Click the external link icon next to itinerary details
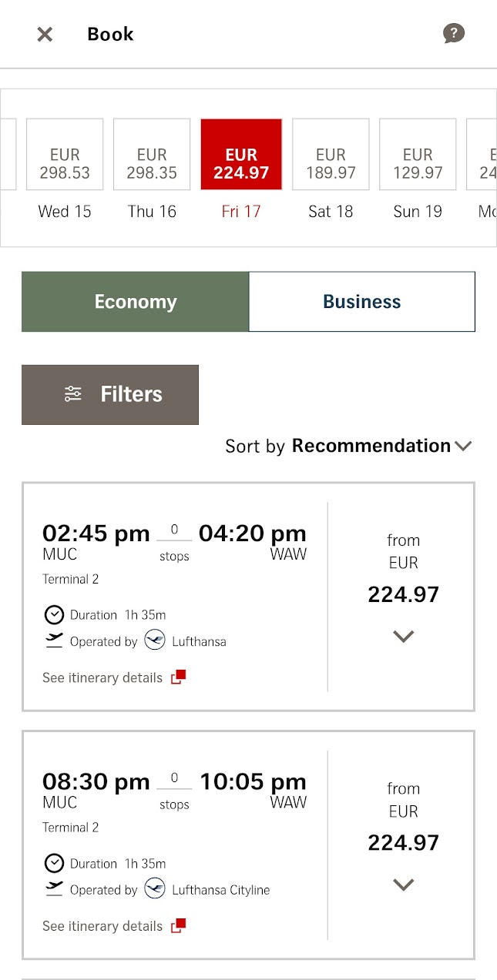The height and width of the screenshot is (980, 497). [x=177, y=676]
